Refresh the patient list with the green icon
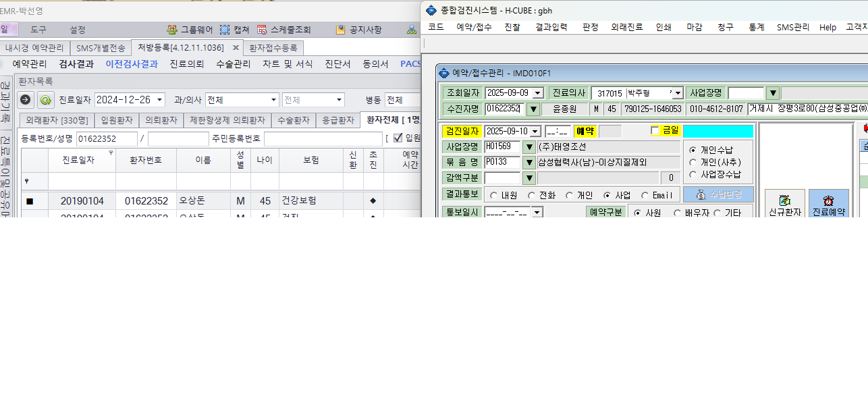The image size is (868, 411). click(46, 100)
